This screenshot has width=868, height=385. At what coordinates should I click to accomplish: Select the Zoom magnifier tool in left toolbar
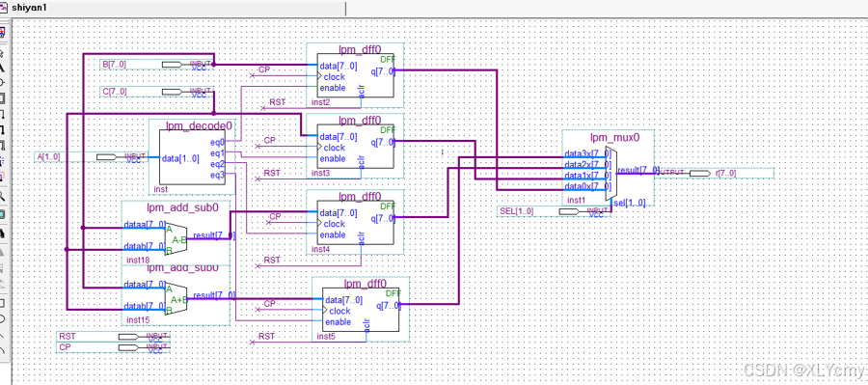[2, 196]
